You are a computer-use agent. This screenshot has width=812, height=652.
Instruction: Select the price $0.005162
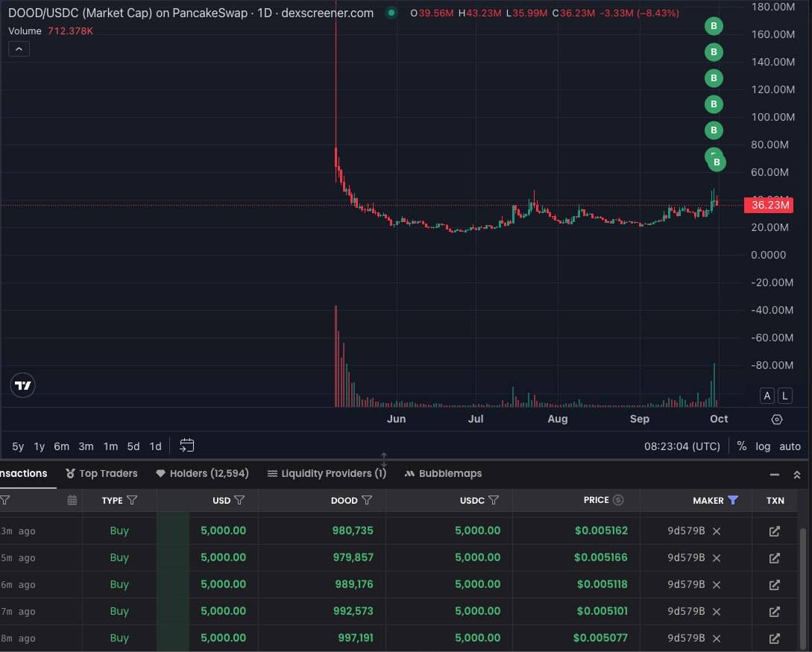point(601,531)
